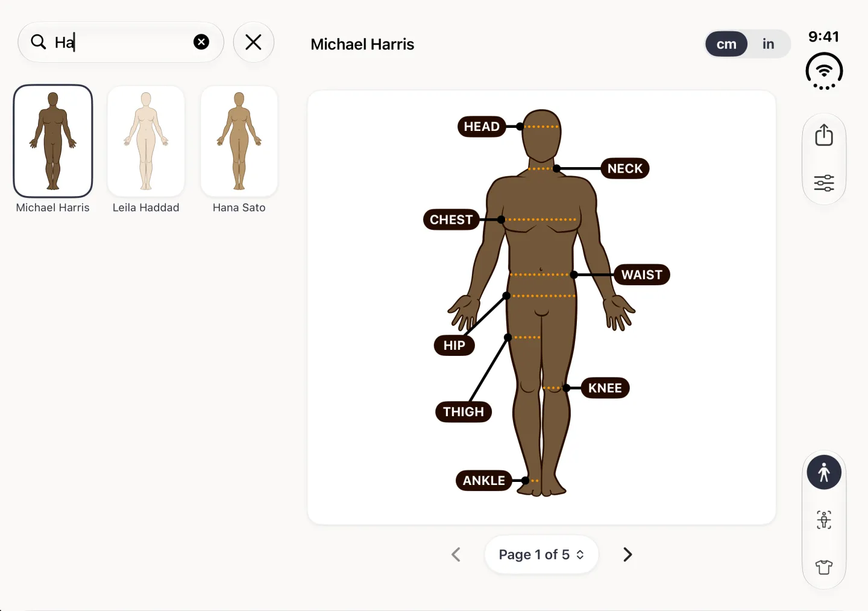
Task: Open the adjustment sliders settings icon
Action: 824,183
